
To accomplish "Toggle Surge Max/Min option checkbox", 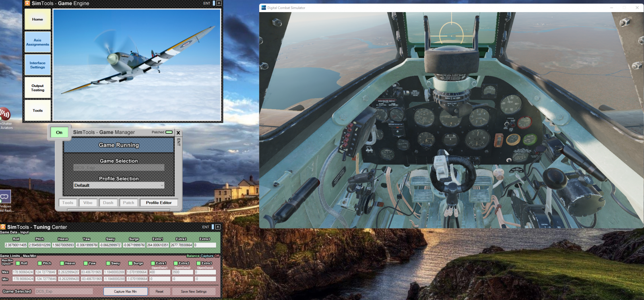I will (x=130, y=263).
